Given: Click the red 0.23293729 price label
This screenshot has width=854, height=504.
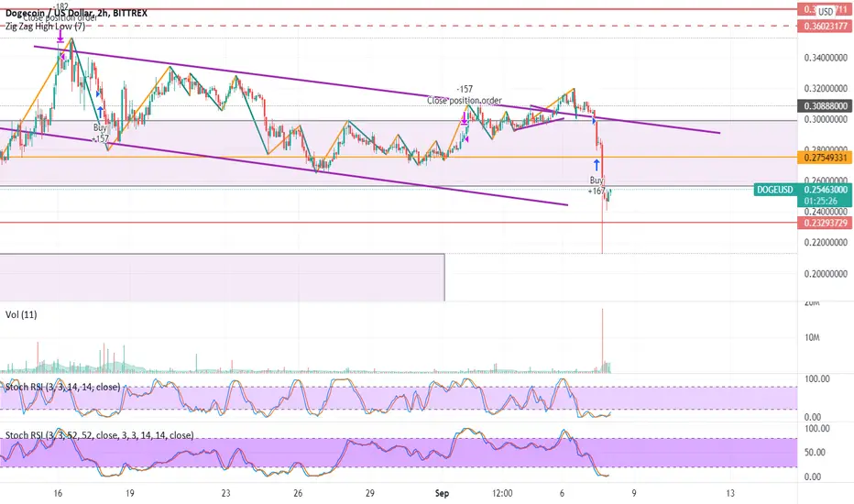Looking at the screenshot, I should 824,223.
